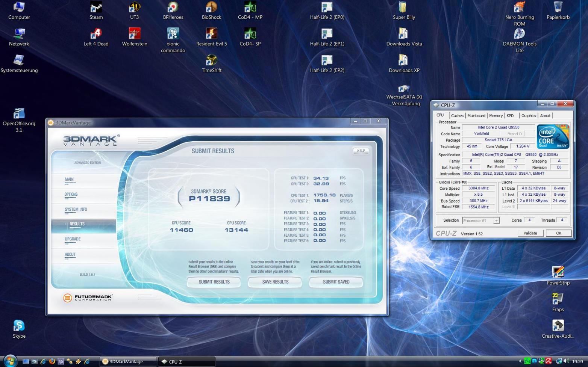588x367 pixels.
Task: Open the Wolfenstein desktop shortcut
Action: coord(135,37)
